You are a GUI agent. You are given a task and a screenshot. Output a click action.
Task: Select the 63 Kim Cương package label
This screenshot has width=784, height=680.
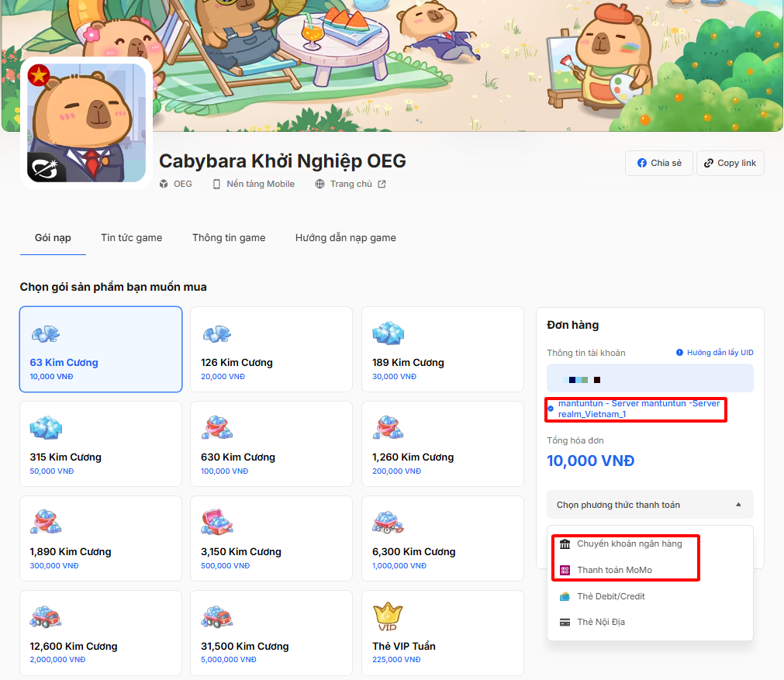[x=64, y=363]
